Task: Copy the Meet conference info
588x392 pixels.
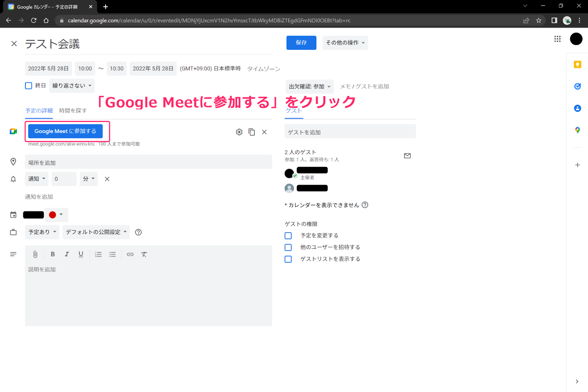Action: pyautogui.click(x=252, y=132)
